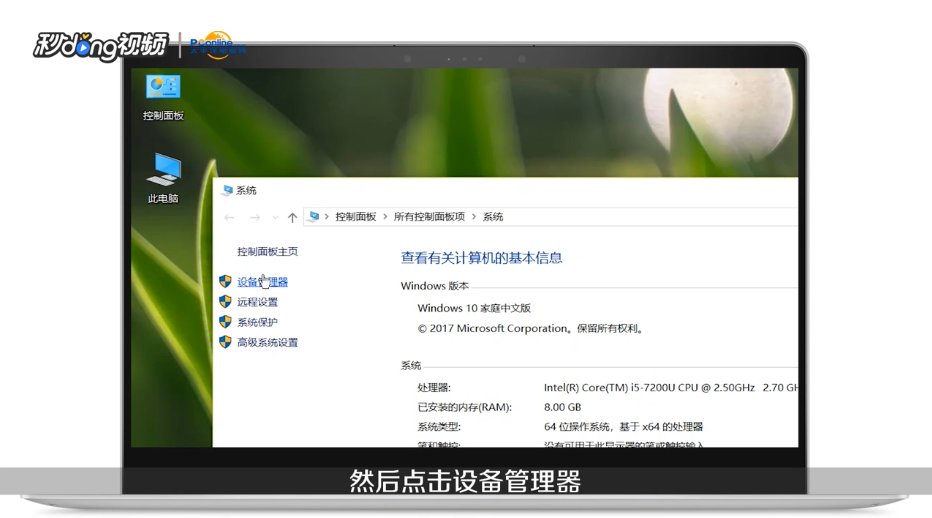Click shield icon beside 设备管理器
Image resolution: width=932 pixels, height=518 pixels.
click(225, 281)
